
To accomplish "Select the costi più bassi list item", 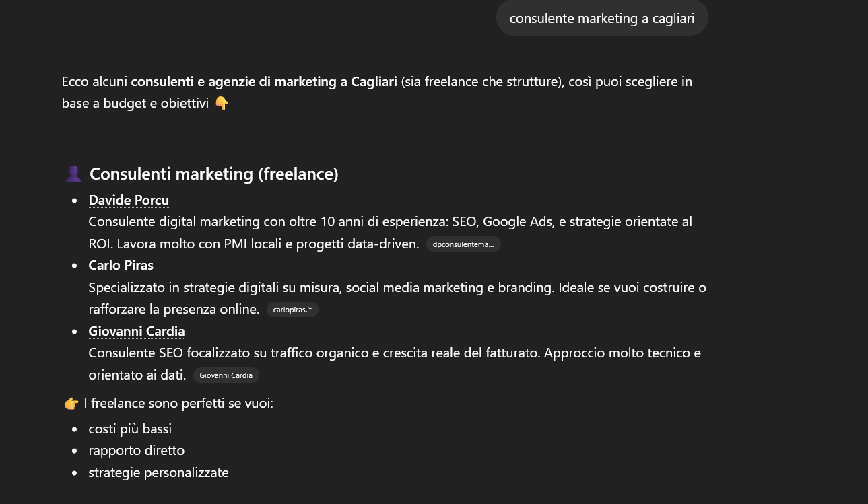I will click(129, 429).
